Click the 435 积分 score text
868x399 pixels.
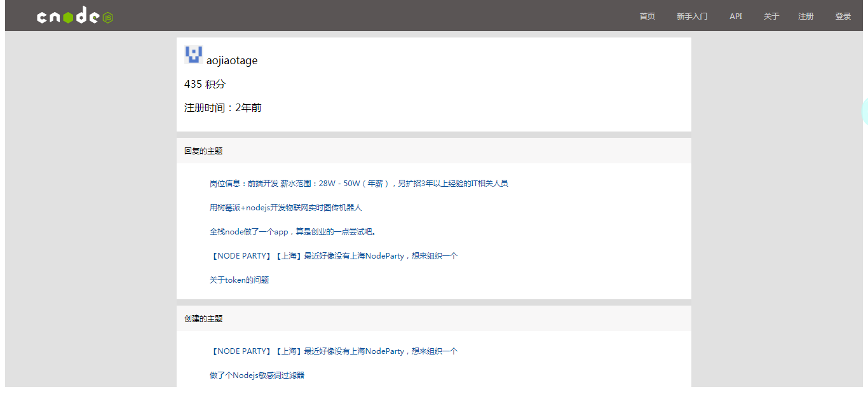tap(205, 84)
